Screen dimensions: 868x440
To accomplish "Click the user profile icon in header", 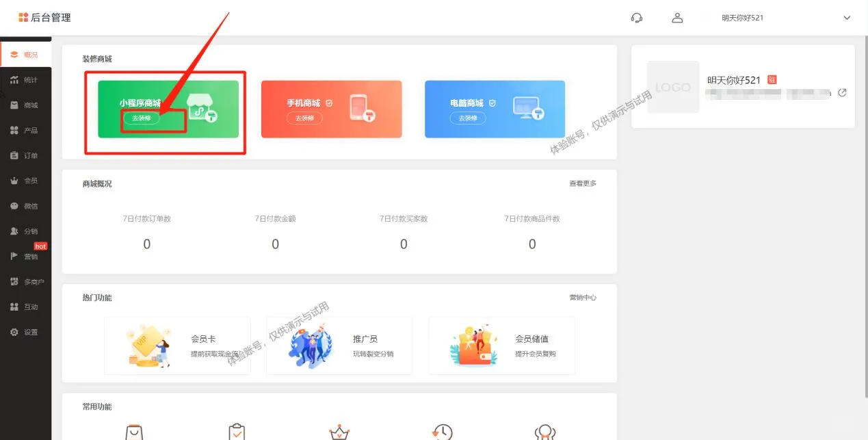I will pos(677,18).
